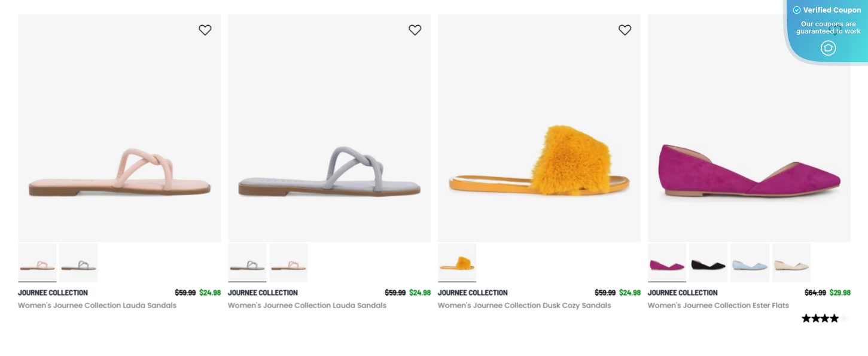
Task: Favorite the pink Lauda Sandals with heart icon
Action: pos(205,30)
